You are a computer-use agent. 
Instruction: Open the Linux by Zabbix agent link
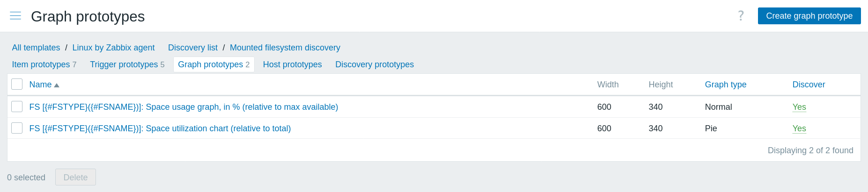[113, 48]
